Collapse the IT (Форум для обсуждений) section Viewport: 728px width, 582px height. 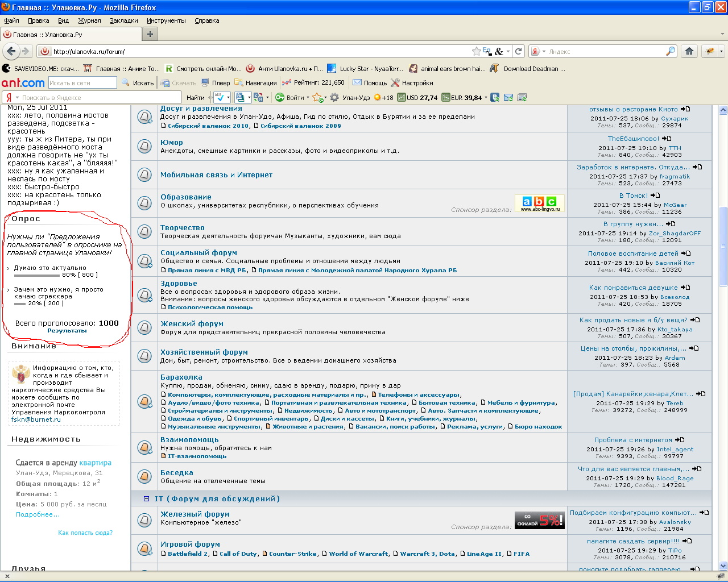coord(146,499)
